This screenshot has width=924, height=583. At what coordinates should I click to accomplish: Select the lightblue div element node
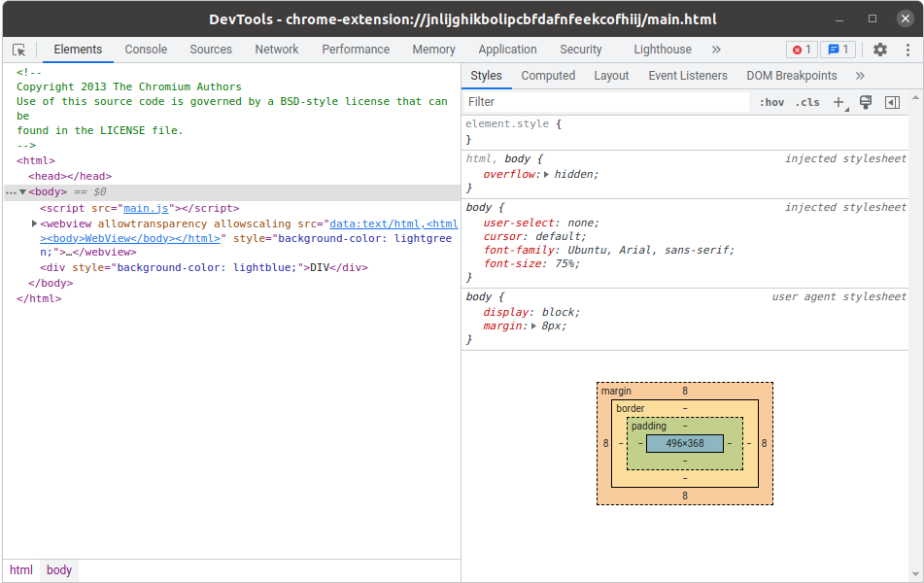pyautogui.click(x=204, y=267)
